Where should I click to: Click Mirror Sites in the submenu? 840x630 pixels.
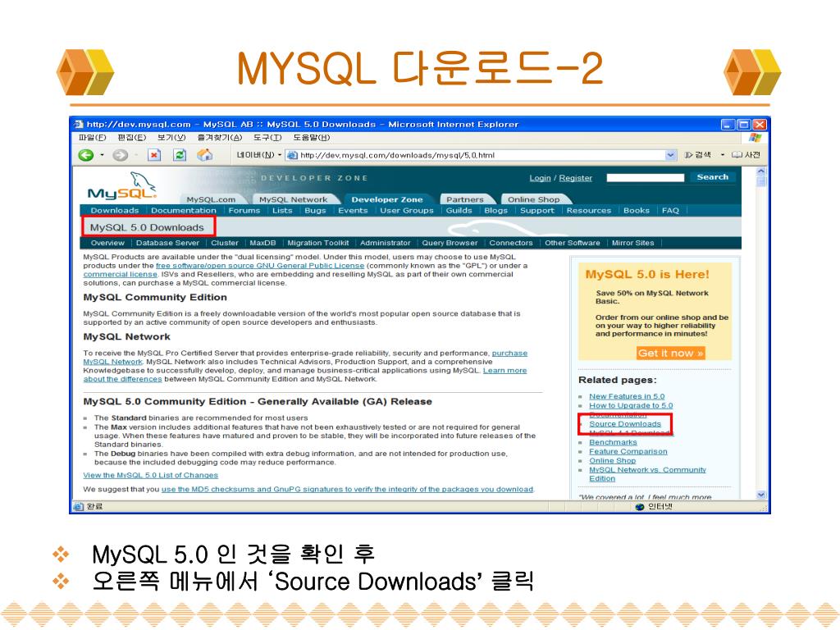[x=632, y=243]
